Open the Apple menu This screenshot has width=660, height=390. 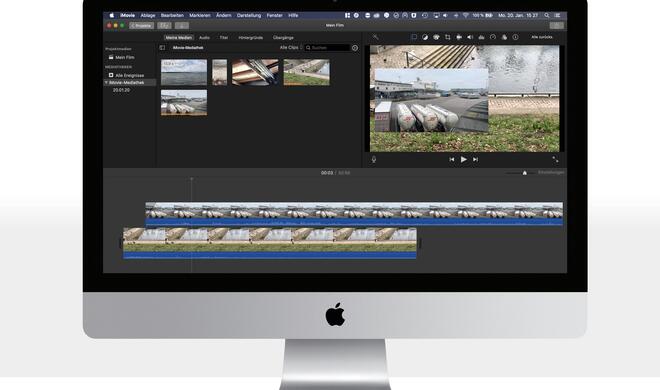coord(112,15)
